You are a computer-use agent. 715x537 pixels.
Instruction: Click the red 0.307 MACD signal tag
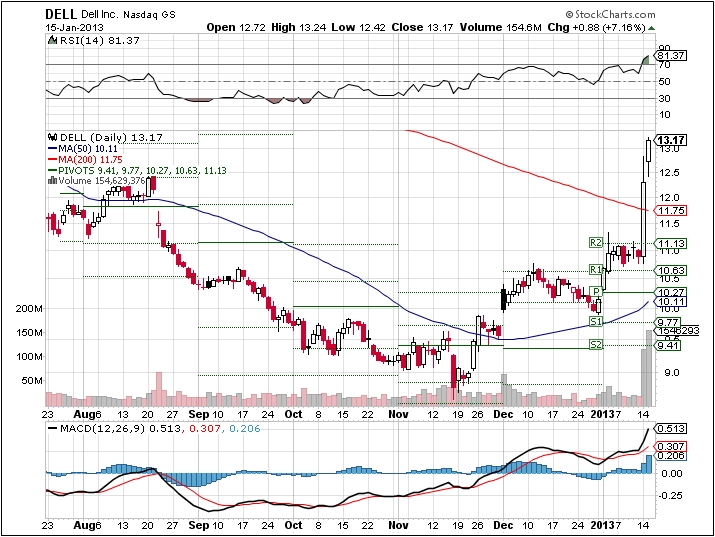click(670, 447)
